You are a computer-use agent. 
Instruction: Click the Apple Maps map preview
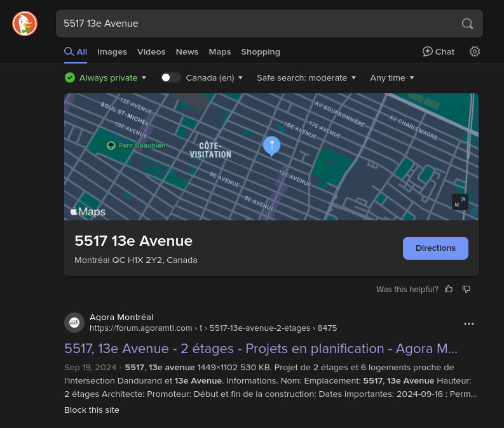[271, 157]
